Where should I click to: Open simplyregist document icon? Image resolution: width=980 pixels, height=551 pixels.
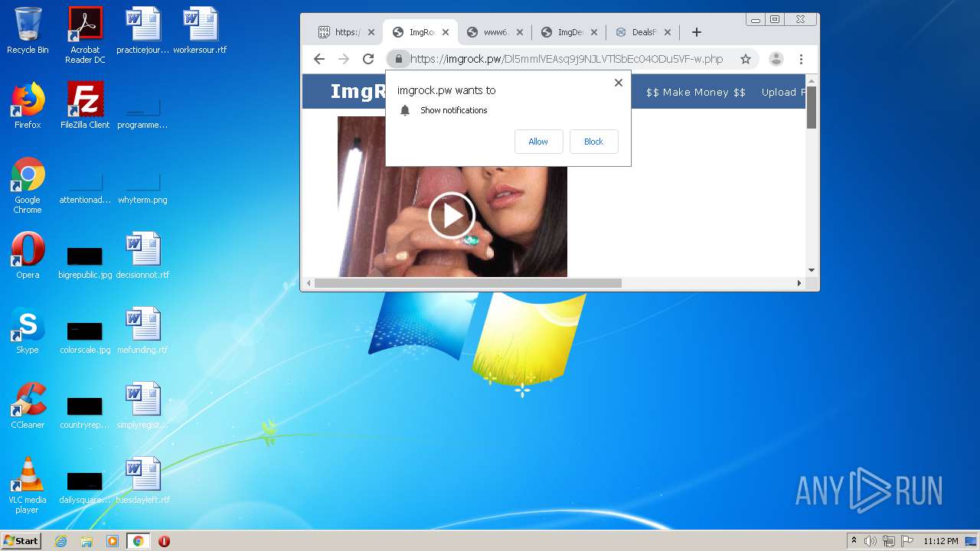tap(142, 406)
